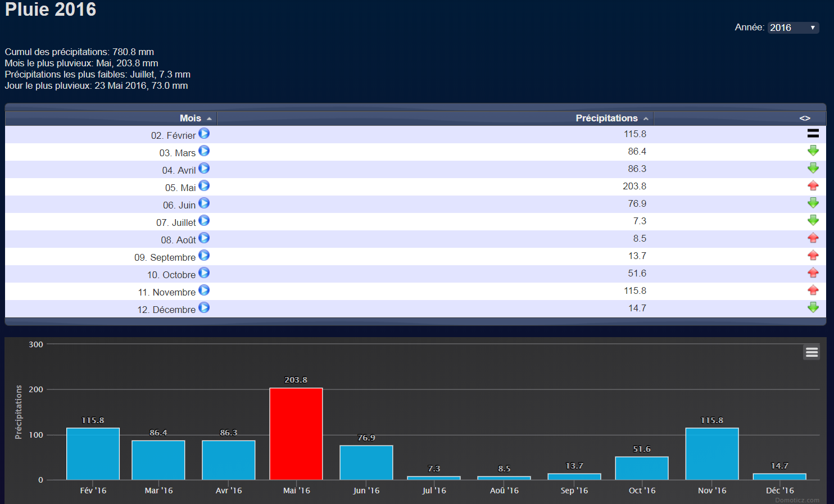Open the chart context hamburger menu
This screenshot has height=504, width=834.
pyautogui.click(x=812, y=352)
